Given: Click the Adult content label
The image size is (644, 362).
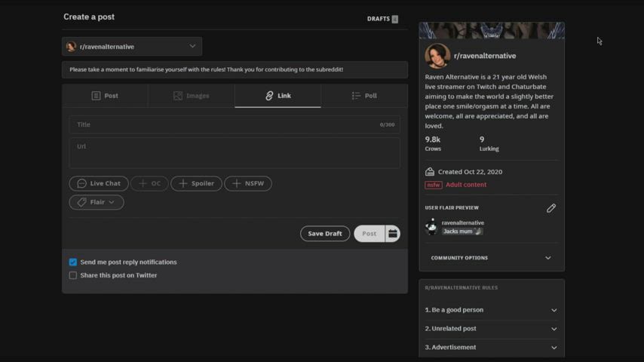Looking at the screenshot, I should coord(466,185).
